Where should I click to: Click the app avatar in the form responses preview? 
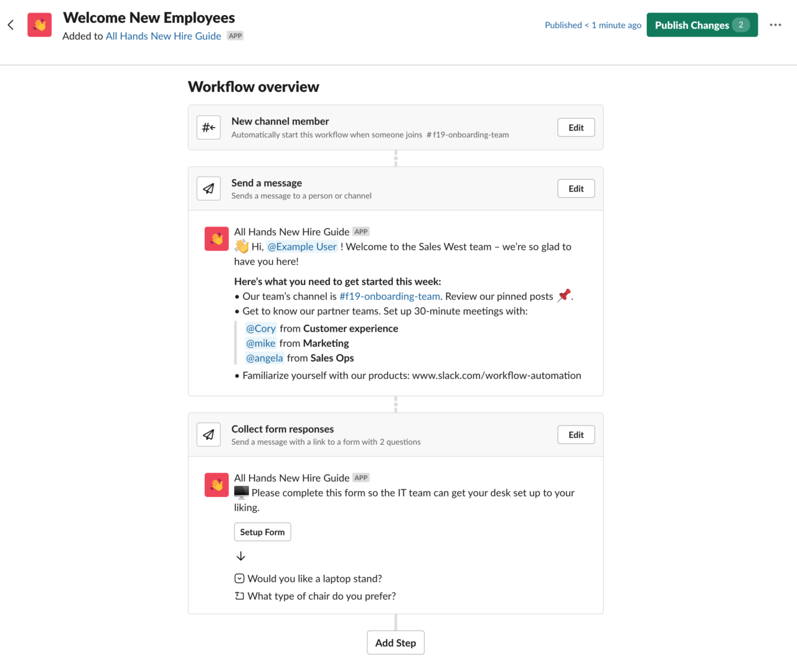click(216, 484)
